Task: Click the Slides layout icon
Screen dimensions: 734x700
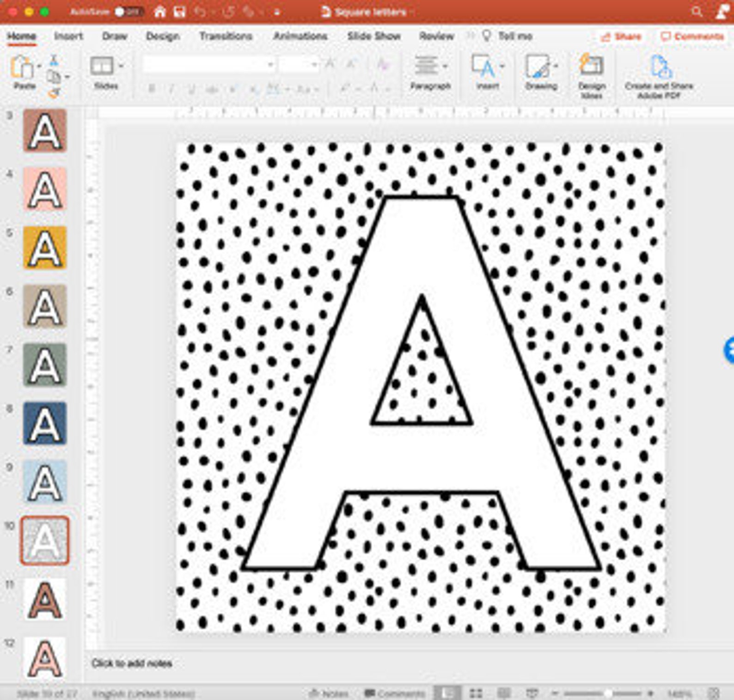Action: (101, 66)
